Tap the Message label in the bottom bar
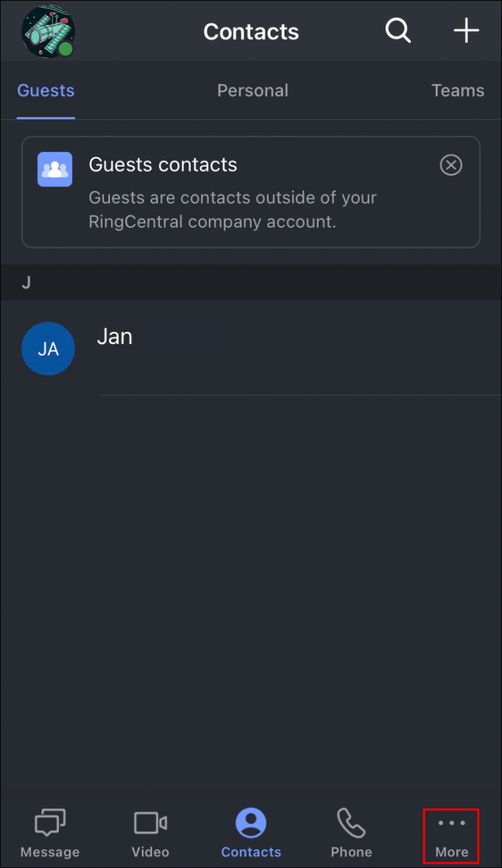The height and width of the screenshot is (868, 502). tap(49, 851)
